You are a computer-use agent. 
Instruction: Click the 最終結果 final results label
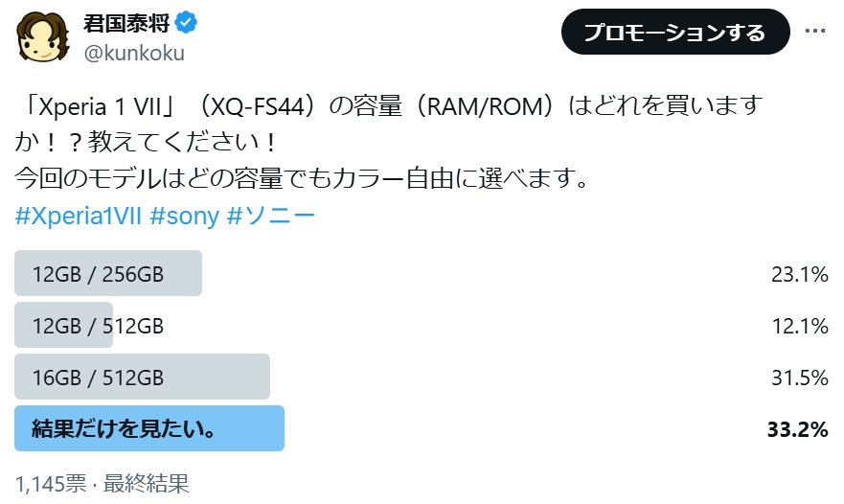(146, 484)
